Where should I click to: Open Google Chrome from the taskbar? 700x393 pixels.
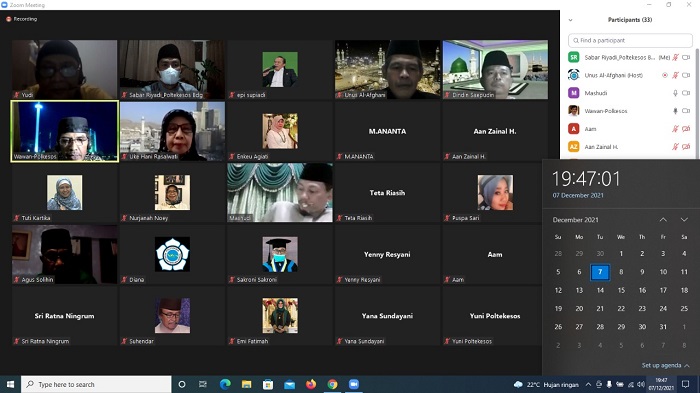click(x=332, y=384)
